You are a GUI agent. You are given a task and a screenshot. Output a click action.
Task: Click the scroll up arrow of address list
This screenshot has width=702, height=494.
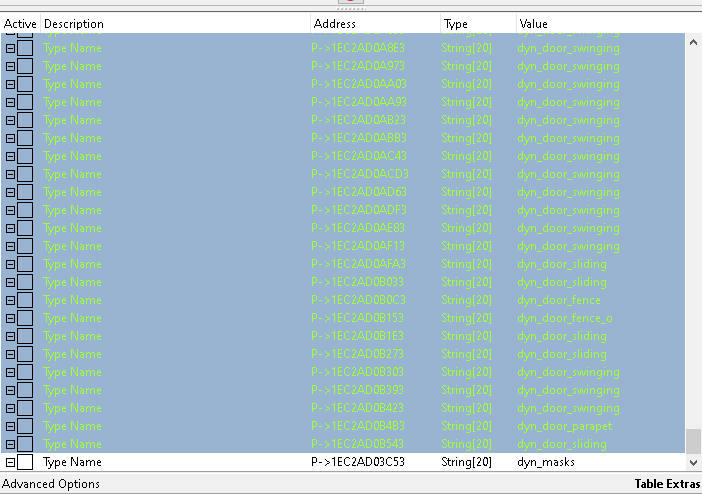[x=693, y=43]
